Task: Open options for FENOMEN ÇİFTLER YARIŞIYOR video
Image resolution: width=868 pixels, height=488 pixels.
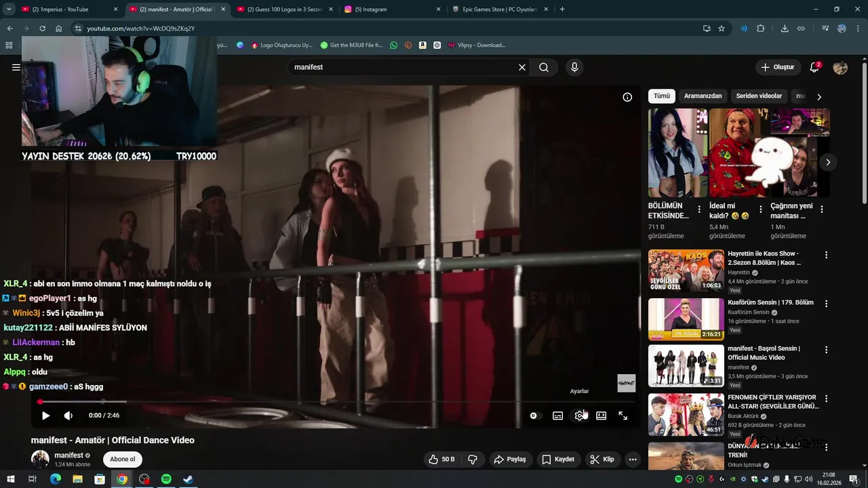Action: (826, 399)
